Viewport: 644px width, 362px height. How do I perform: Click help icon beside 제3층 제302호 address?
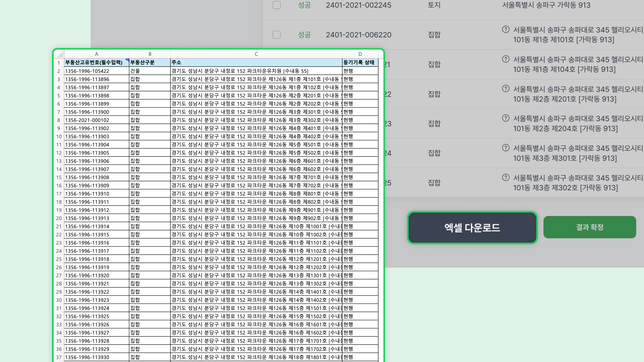pos(505,178)
